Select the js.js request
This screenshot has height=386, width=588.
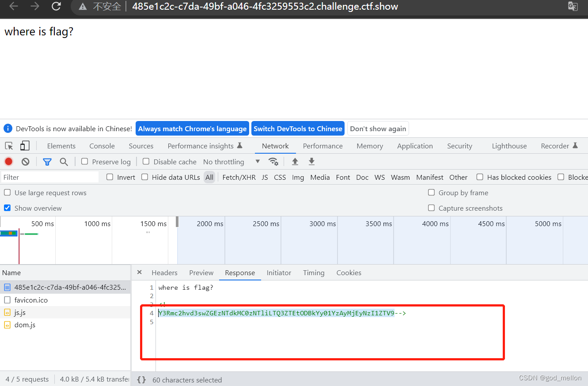point(65,312)
